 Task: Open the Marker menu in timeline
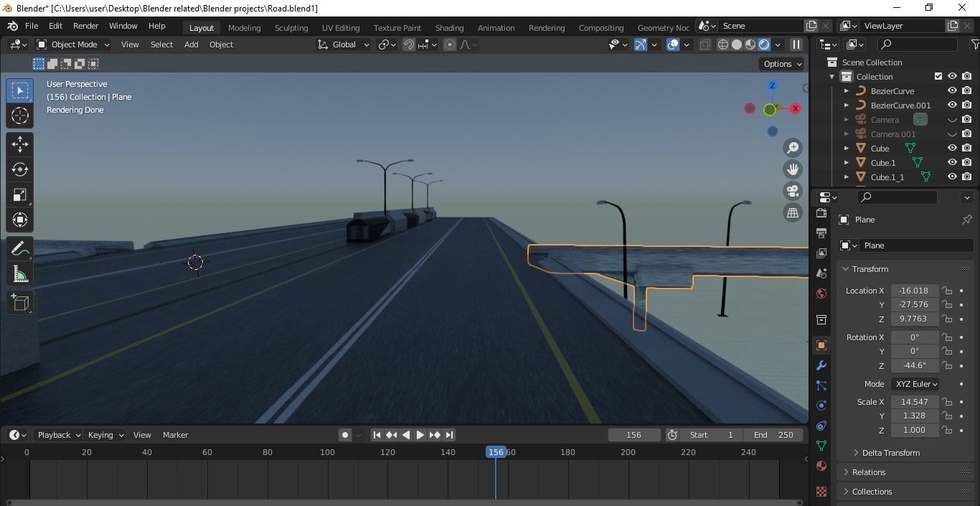point(175,435)
